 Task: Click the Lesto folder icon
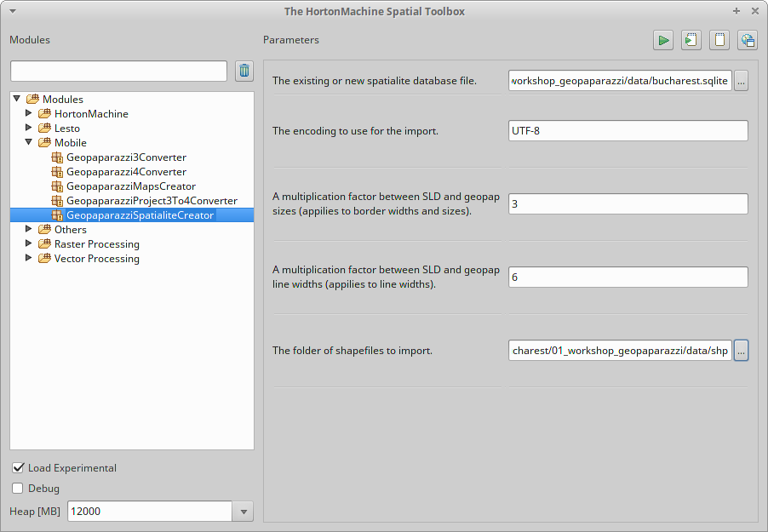[44, 128]
